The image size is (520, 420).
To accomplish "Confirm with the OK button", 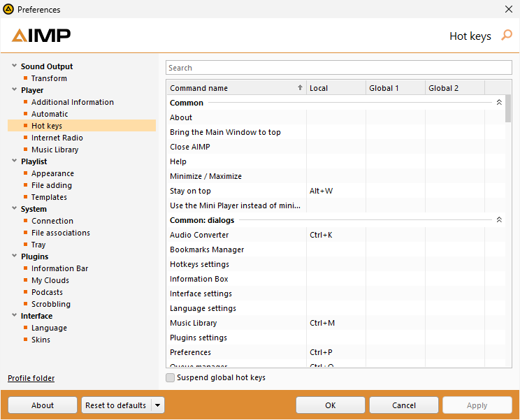I will click(331, 405).
